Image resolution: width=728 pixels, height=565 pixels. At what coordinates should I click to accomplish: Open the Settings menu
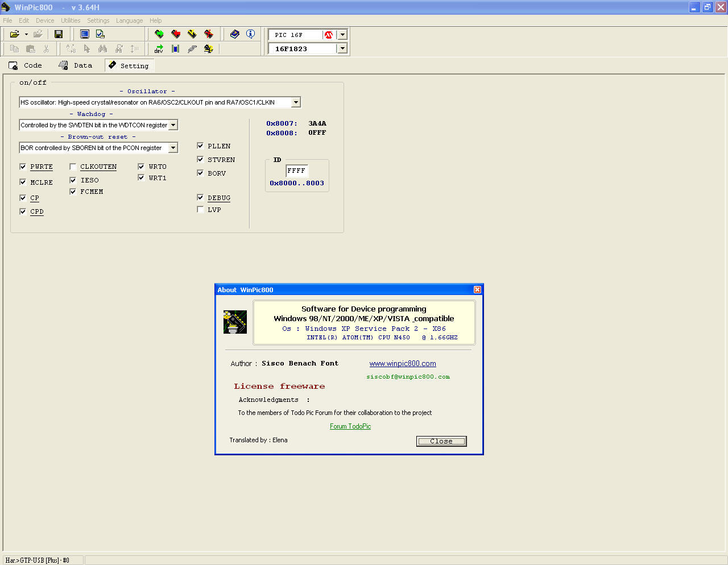coord(98,20)
